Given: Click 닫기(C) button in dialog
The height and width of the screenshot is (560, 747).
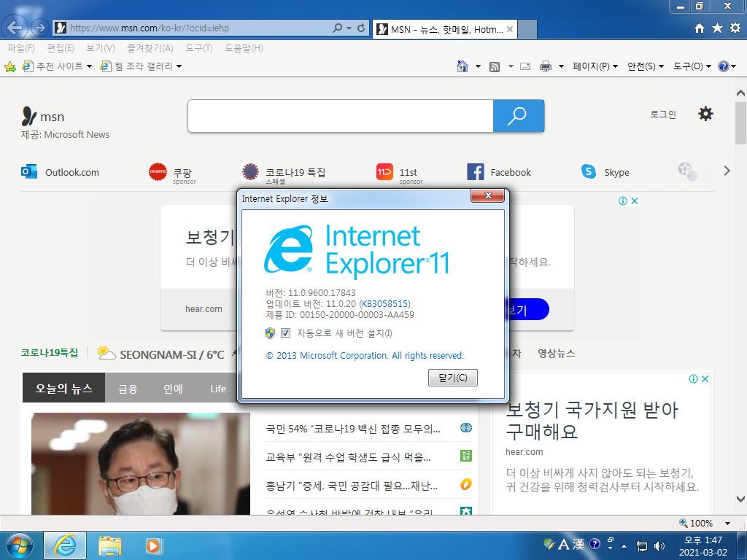Looking at the screenshot, I should click(x=452, y=378).
